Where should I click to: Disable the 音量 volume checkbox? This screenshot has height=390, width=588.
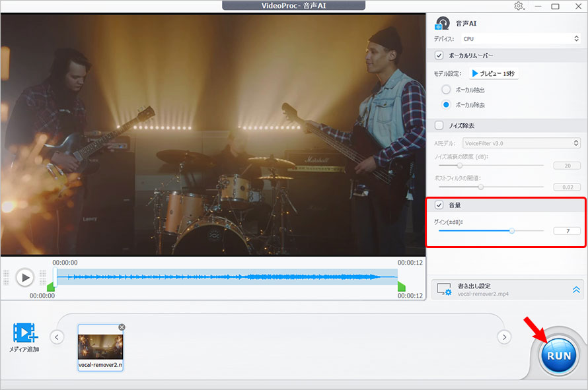tap(438, 205)
